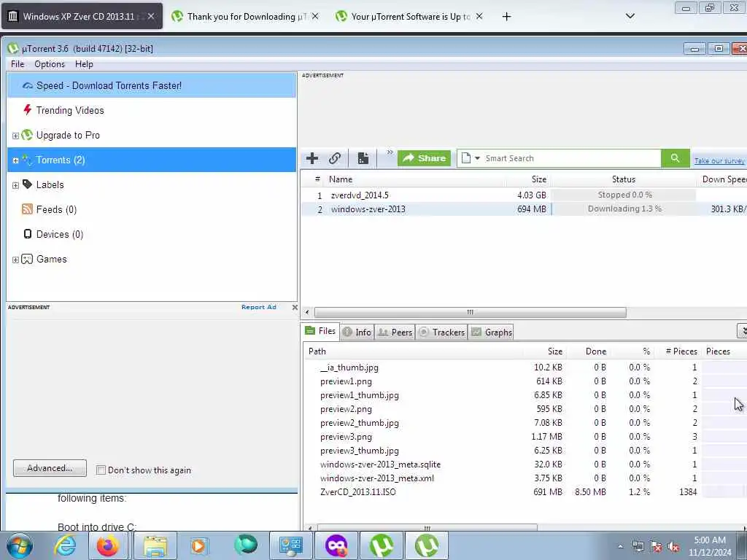The image size is (747, 560).
Task: Switch to the Peers tab
Action: 395,332
